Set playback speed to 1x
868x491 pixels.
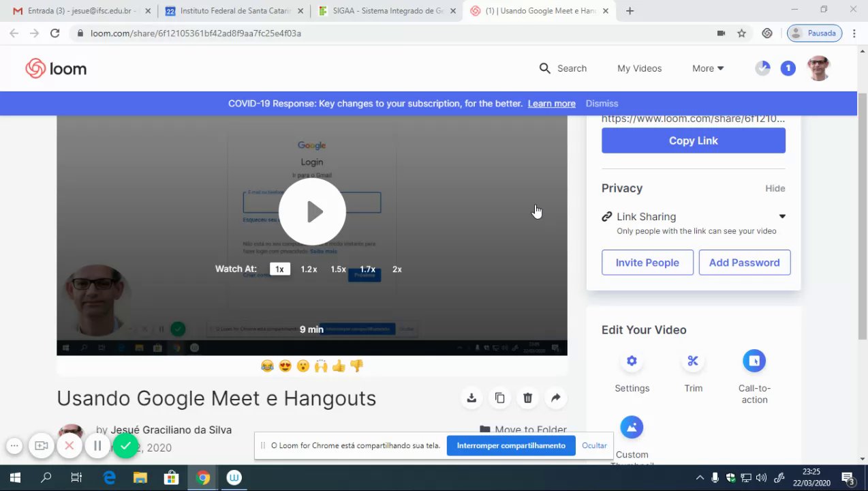[279, 269]
